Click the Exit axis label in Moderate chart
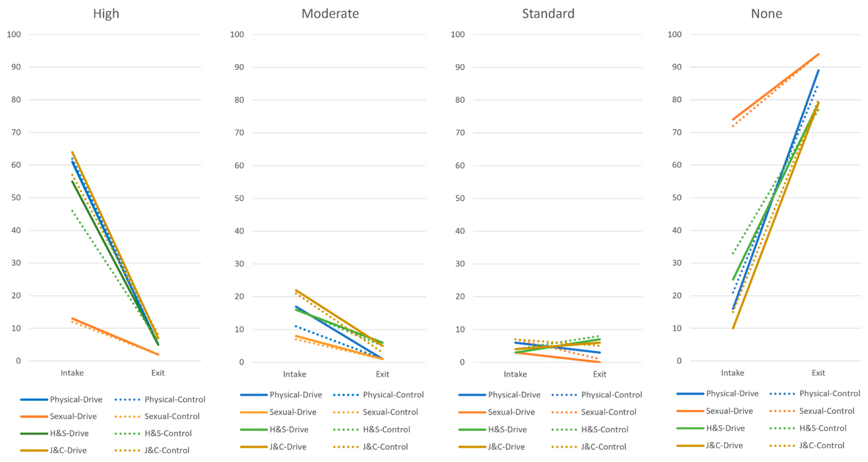 point(383,374)
